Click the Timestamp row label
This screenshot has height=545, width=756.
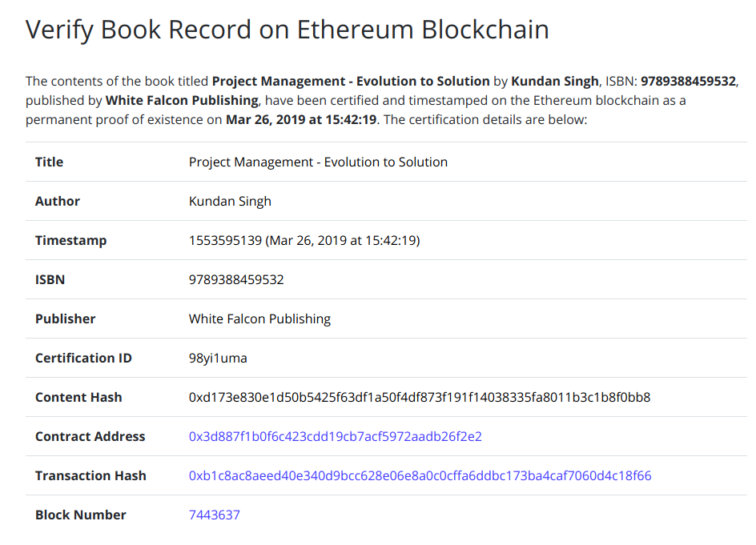[x=70, y=241]
